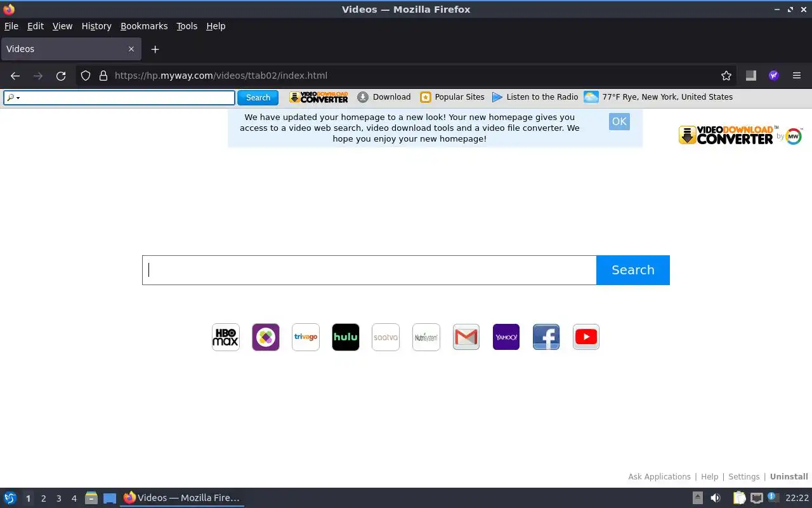Click the volume speaker tray icon
Image resolution: width=812 pixels, height=508 pixels.
716,498
